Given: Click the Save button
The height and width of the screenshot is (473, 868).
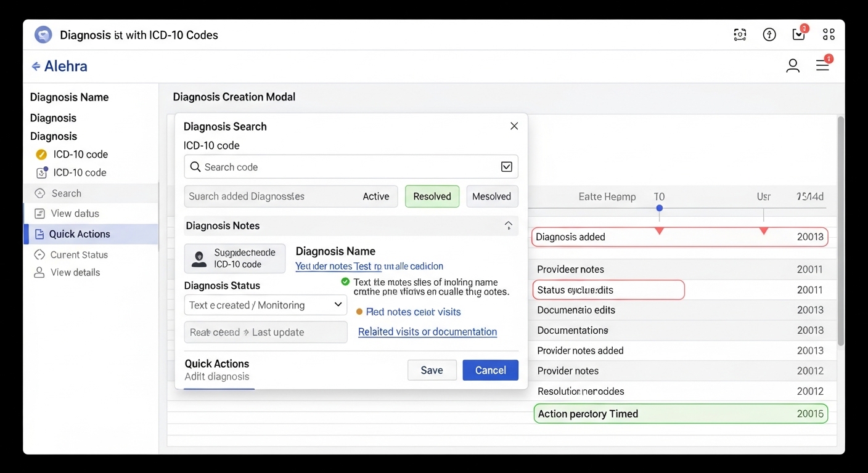Looking at the screenshot, I should 432,370.
